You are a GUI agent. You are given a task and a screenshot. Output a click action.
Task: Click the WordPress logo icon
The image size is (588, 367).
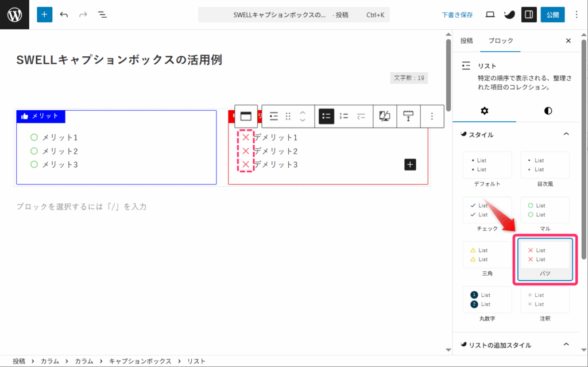tap(14, 14)
